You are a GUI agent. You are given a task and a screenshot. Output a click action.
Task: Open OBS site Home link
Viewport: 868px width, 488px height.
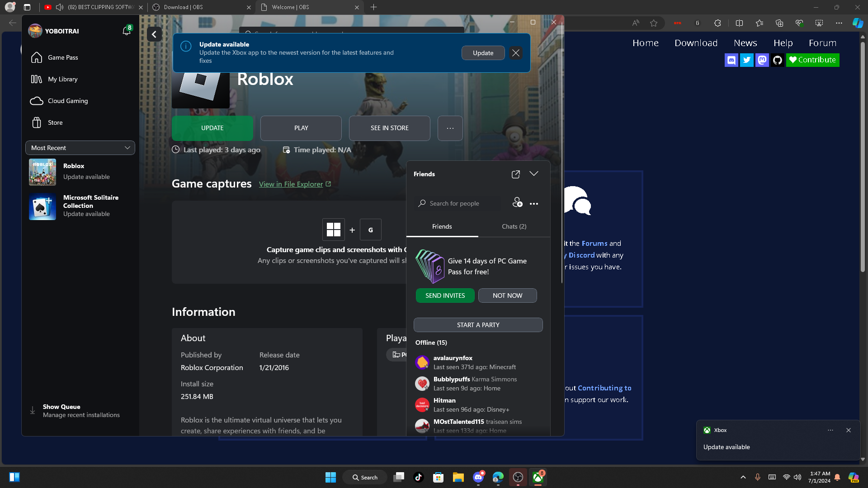click(646, 43)
